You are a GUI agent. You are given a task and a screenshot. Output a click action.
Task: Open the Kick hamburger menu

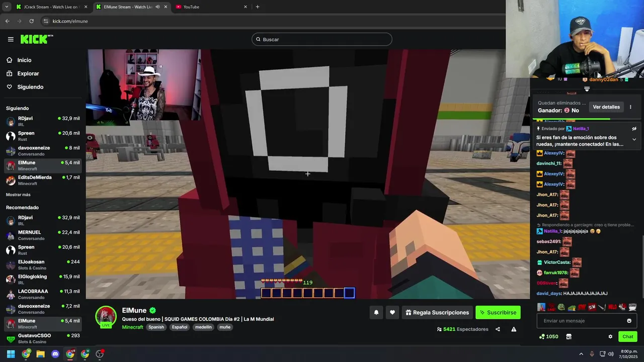[x=11, y=39]
